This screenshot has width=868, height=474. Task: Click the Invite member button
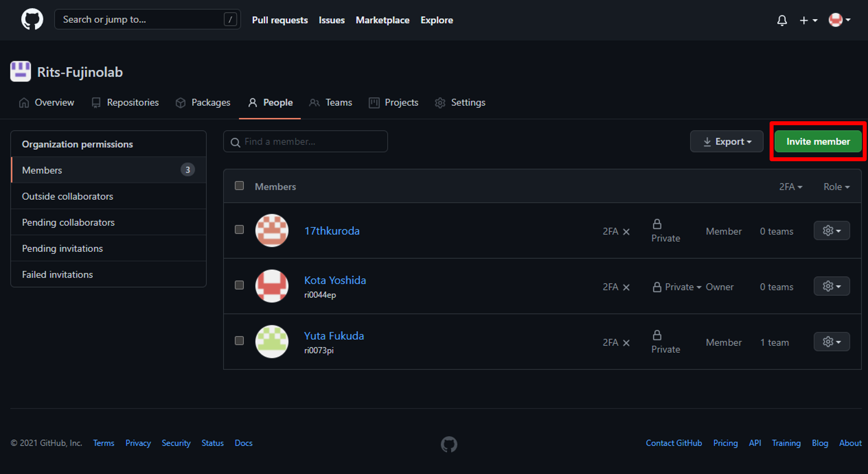[817, 141]
